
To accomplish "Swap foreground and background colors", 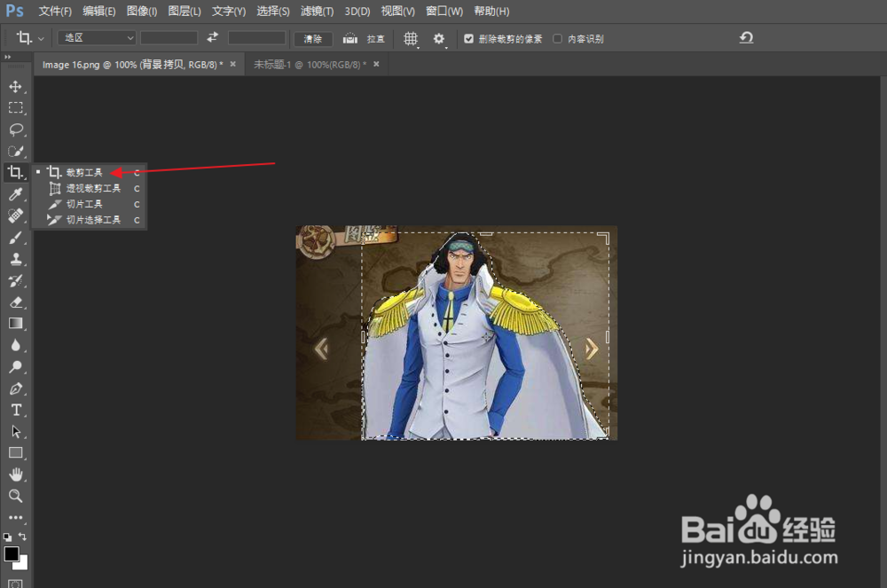I will pyautogui.click(x=22, y=537).
